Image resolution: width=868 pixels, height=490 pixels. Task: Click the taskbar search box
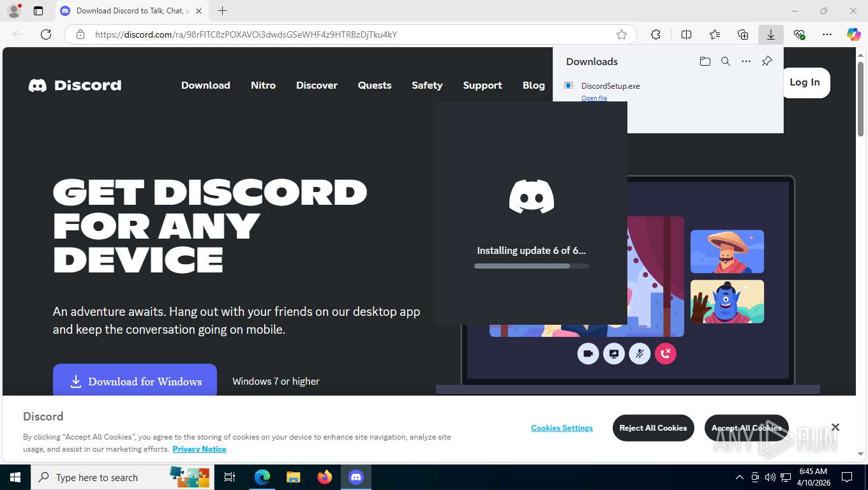tap(121, 477)
